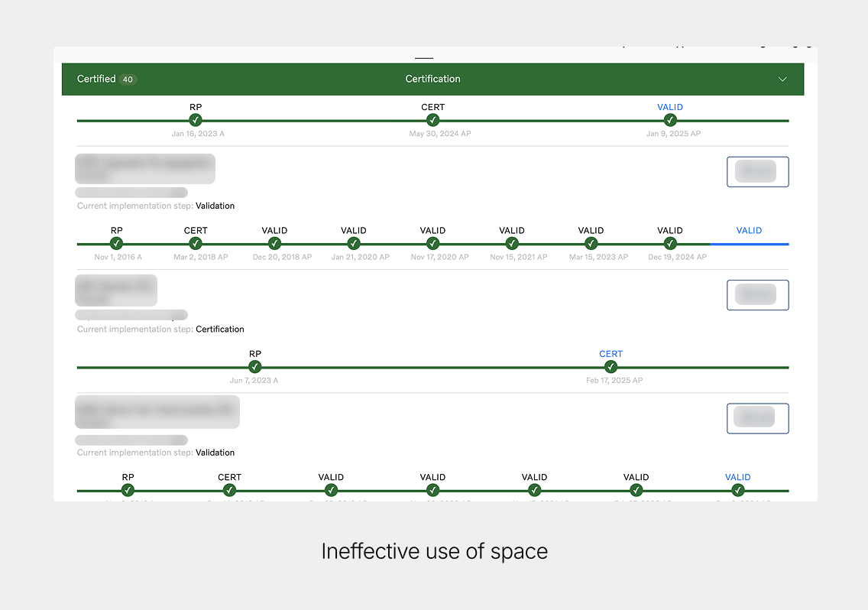This screenshot has height=610, width=868.
Task: Click the VALID checkmark dated Dec 19, 2024
Action: [670, 244]
